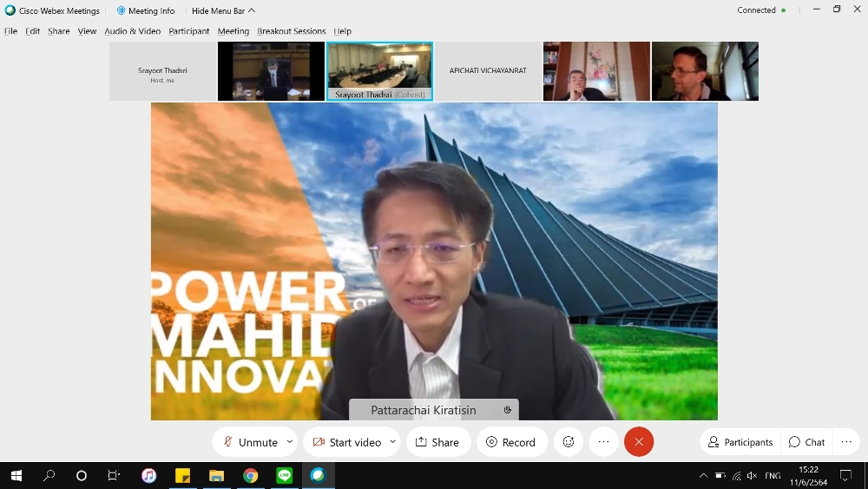Open the Participants panel
The height and width of the screenshot is (489, 868).
pyautogui.click(x=740, y=442)
